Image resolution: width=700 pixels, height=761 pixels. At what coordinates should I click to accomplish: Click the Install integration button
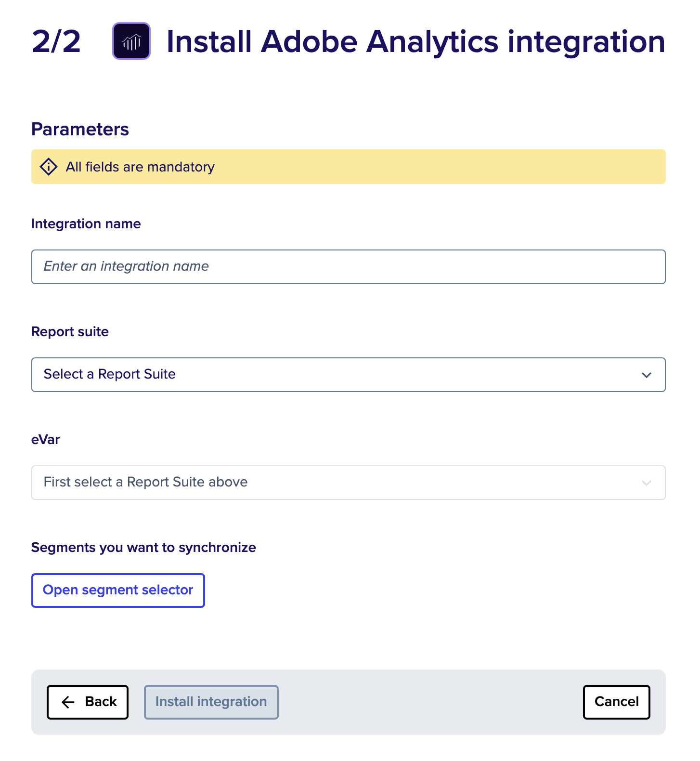coord(211,702)
